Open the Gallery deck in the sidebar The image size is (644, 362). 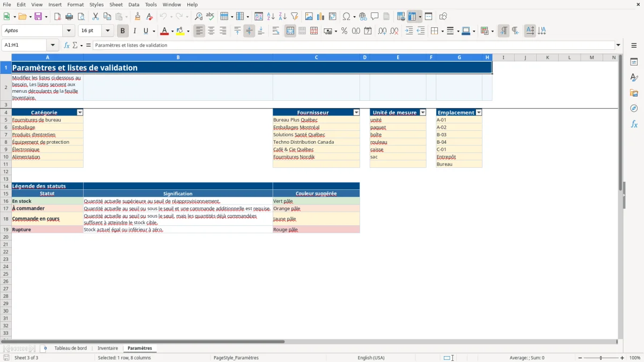coord(634,93)
